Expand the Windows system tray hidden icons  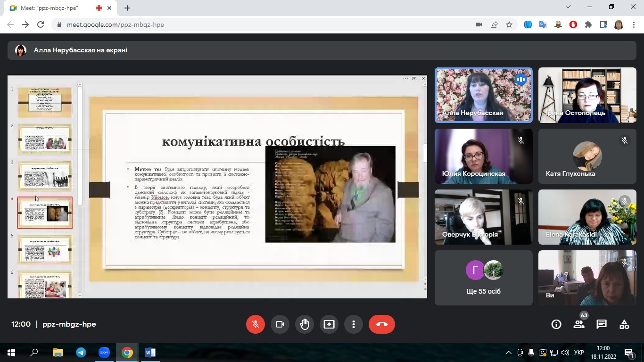coord(508,353)
